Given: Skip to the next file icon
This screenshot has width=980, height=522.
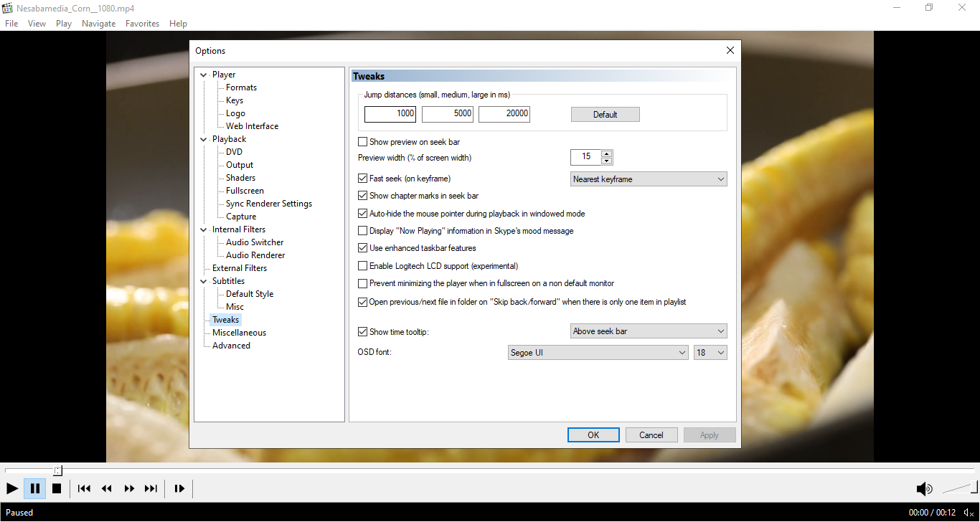Looking at the screenshot, I should (x=151, y=488).
